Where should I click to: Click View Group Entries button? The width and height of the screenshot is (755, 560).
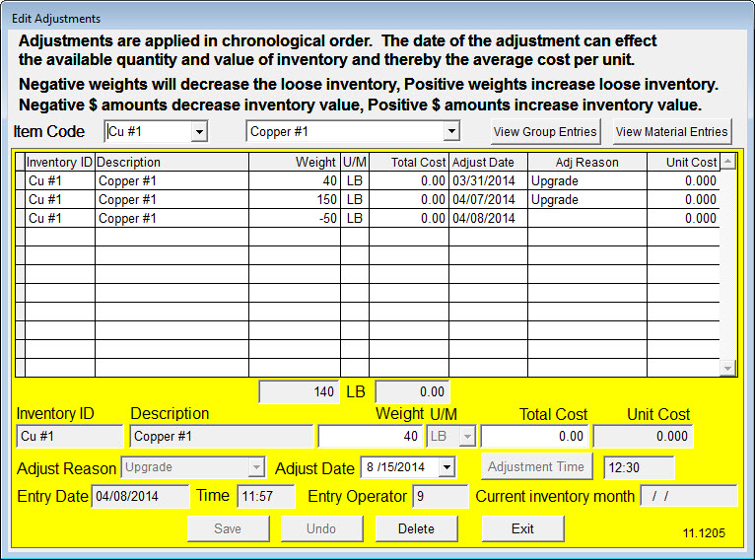click(x=545, y=131)
